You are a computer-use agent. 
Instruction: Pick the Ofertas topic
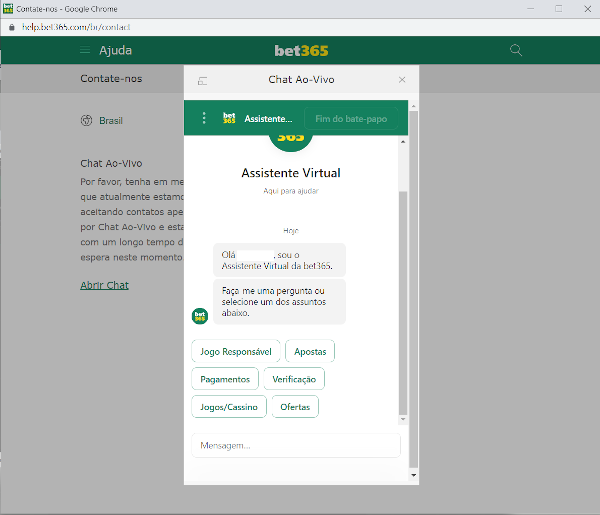[295, 406]
